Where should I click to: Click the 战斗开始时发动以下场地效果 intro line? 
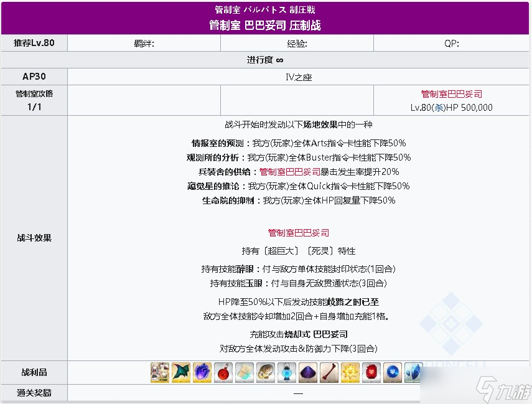click(x=299, y=124)
